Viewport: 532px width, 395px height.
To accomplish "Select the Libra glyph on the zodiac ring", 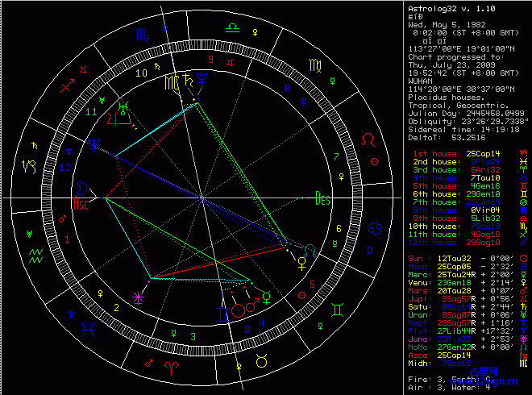I will (x=232, y=27).
